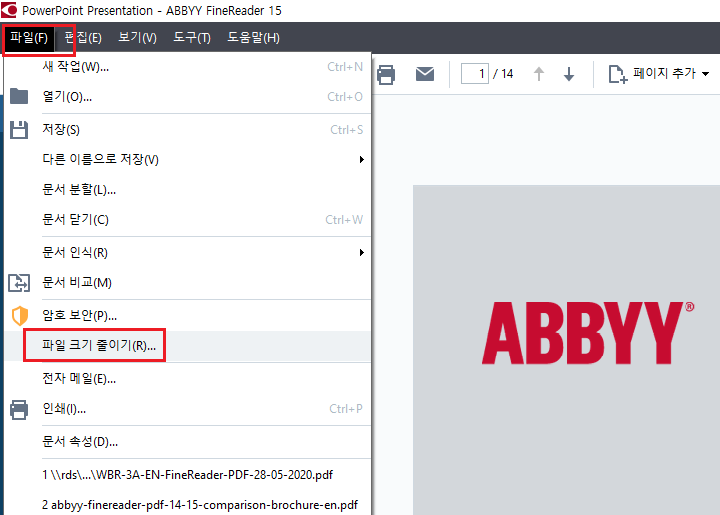Click the ABBYY FineReader app icon in title bar
Viewport: 720px width, 515px height.
(9, 10)
